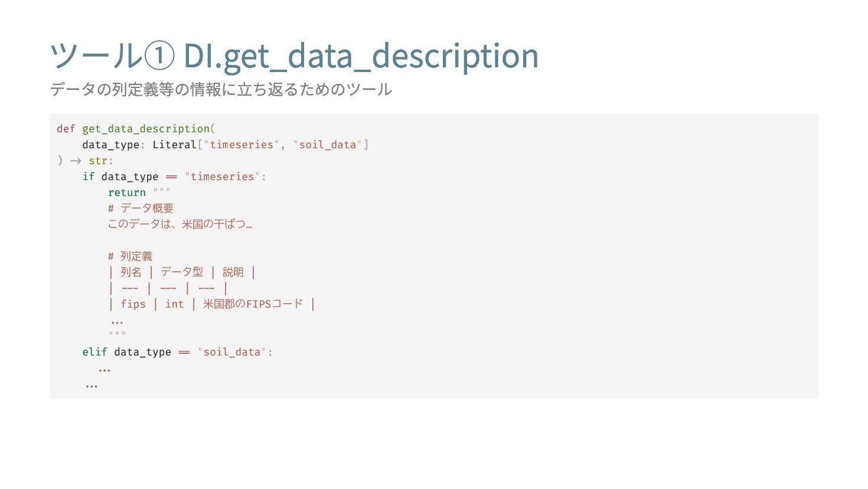The width and height of the screenshot is (868, 489).
Task: Click the '# データ概要' heading line
Action: [x=141, y=208]
